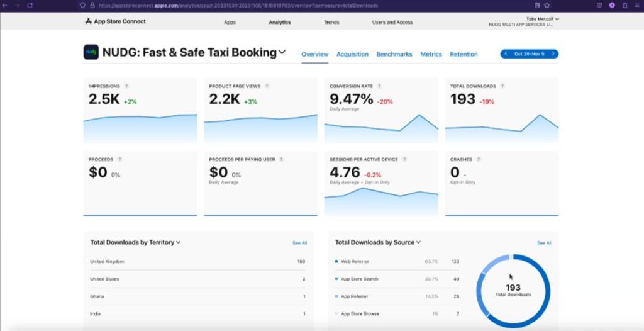Select the Web Referrer source row
This screenshot has height=331, width=644.
click(x=397, y=262)
